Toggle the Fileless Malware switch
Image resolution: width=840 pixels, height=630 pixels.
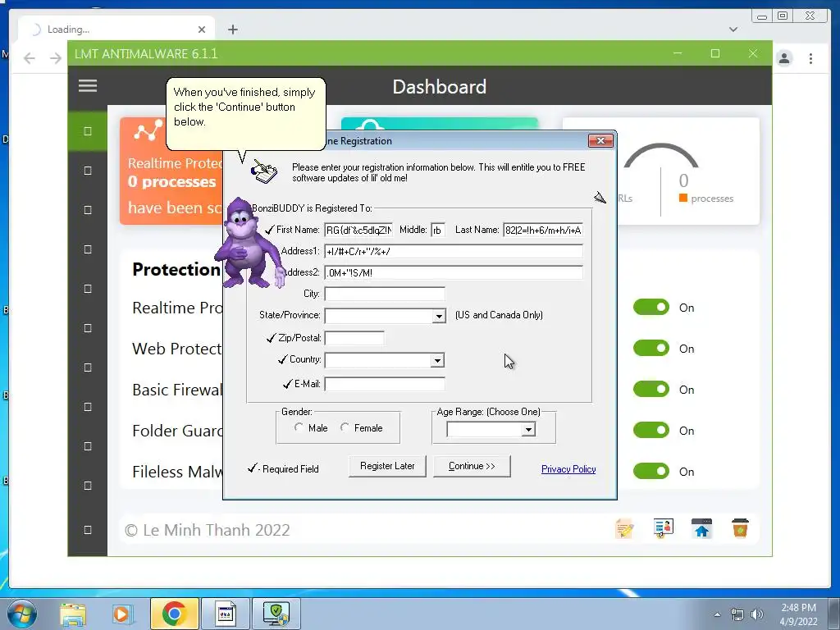pyautogui.click(x=651, y=471)
